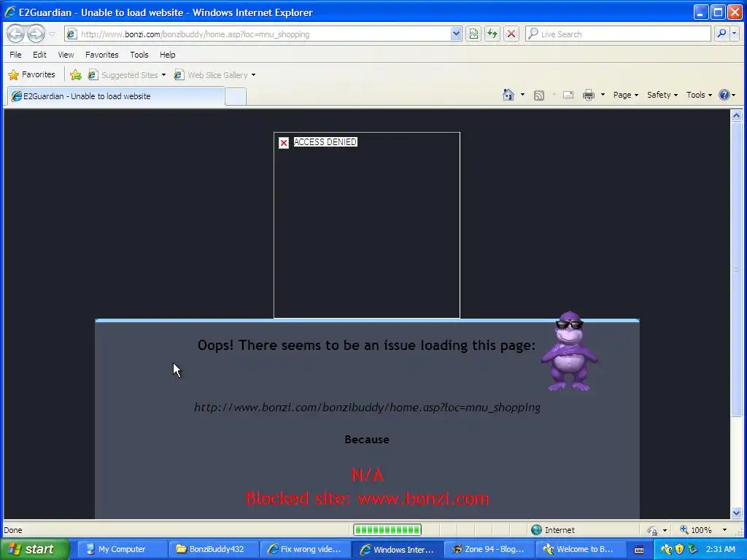Open the 100% zoom level control
The width and height of the screenshot is (747, 560).
point(703,530)
